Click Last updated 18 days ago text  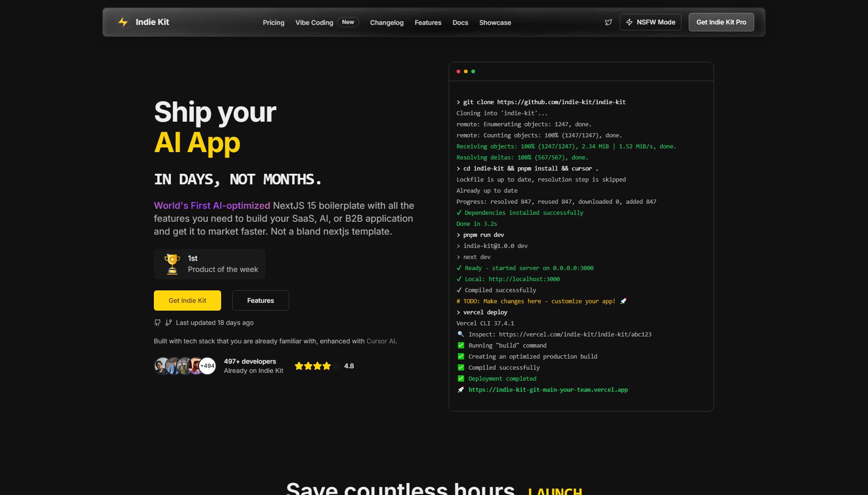tap(215, 323)
